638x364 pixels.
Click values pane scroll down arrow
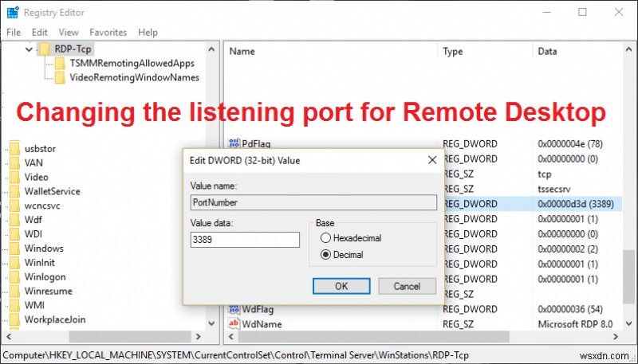(x=629, y=323)
